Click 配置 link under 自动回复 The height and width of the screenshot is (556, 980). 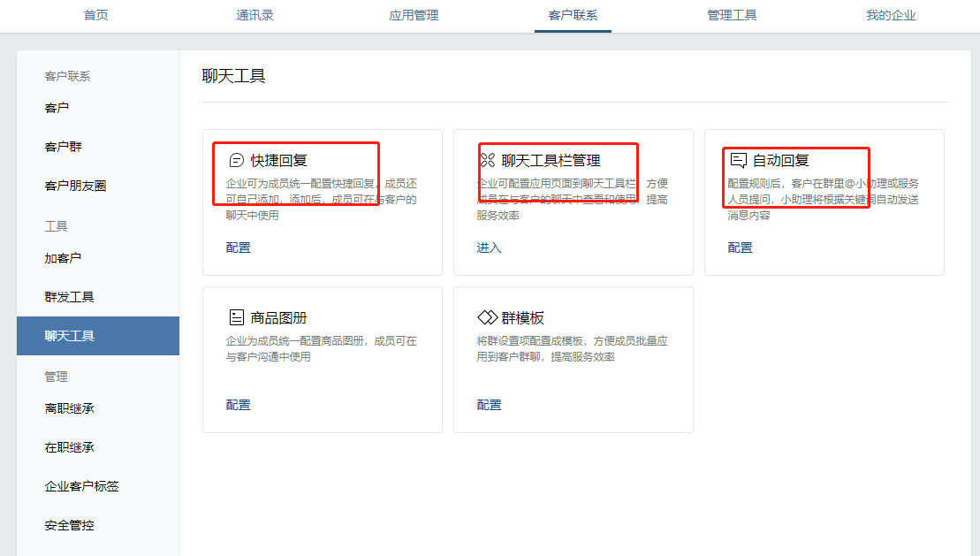740,248
